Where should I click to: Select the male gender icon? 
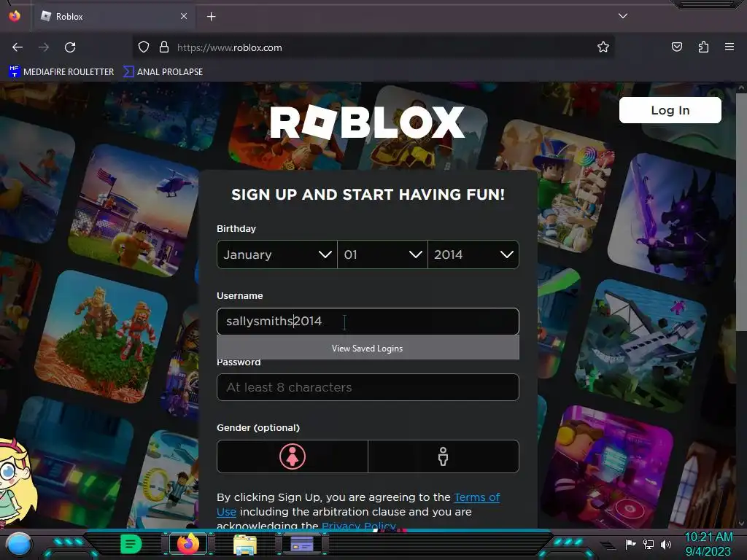pos(443,456)
